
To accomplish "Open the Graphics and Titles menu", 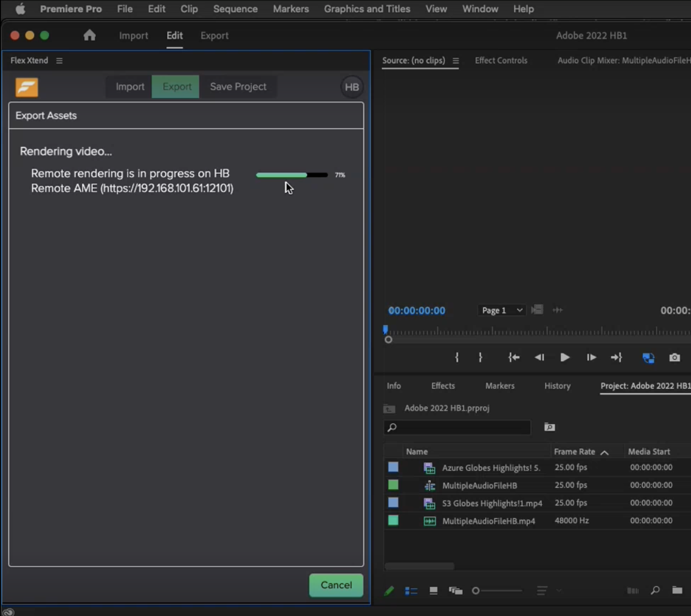I will (x=367, y=9).
